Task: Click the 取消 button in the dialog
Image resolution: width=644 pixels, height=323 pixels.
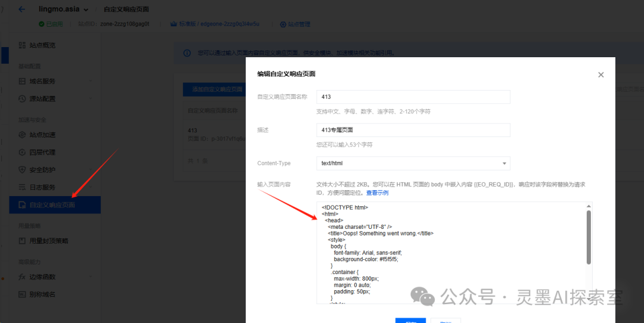Action: 445,321
